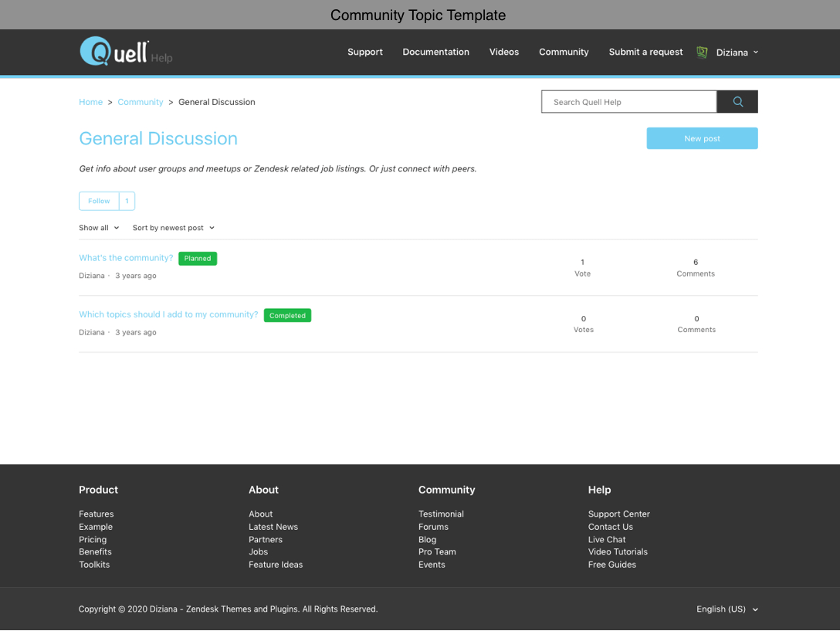Open Live Chat link in footer
The image size is (840, 631).
pyautogui.click(x=607, y=540)
